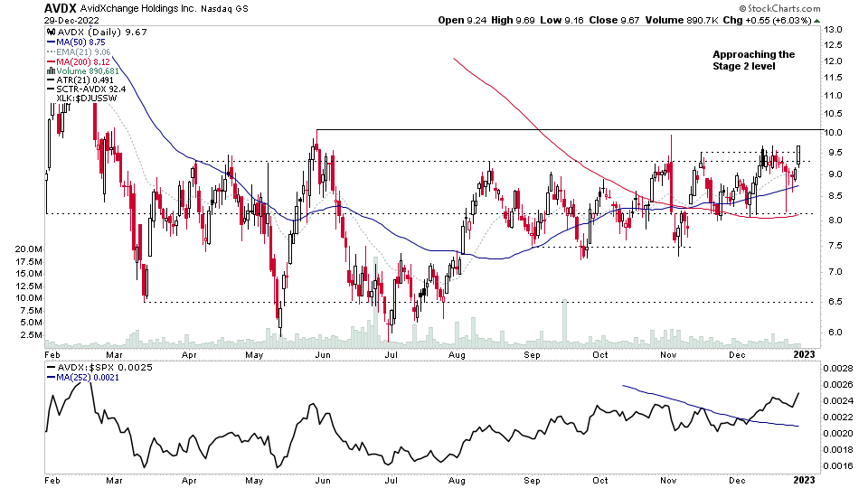
Task: Click the 10.0 price axis label
Action: (x=833, y=133)
